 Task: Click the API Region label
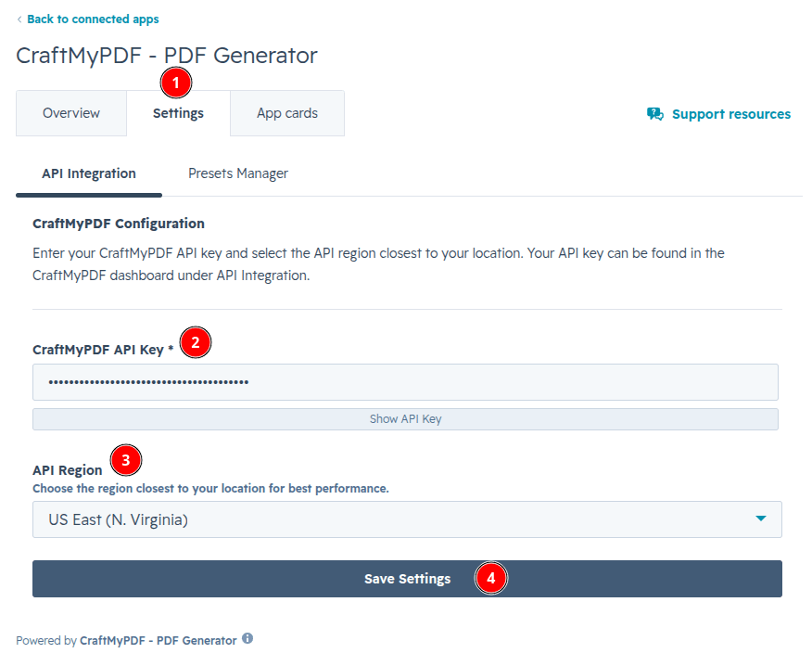(x=68, y=470)
